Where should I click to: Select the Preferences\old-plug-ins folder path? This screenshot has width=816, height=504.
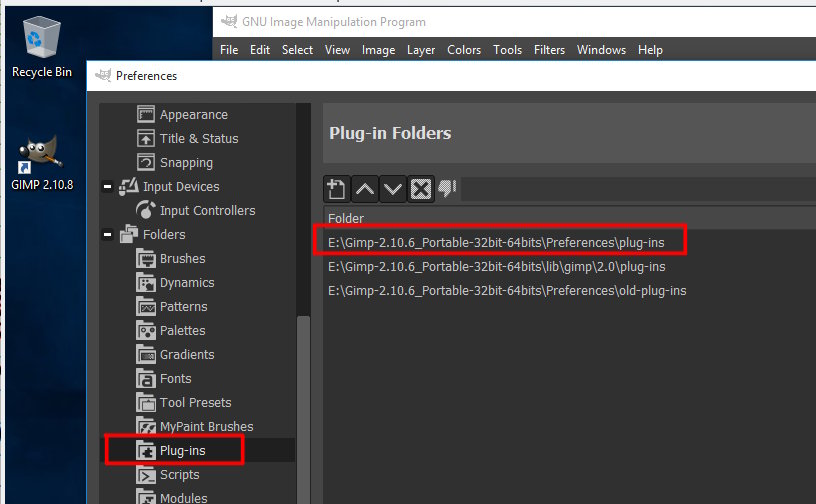(507, 291)
